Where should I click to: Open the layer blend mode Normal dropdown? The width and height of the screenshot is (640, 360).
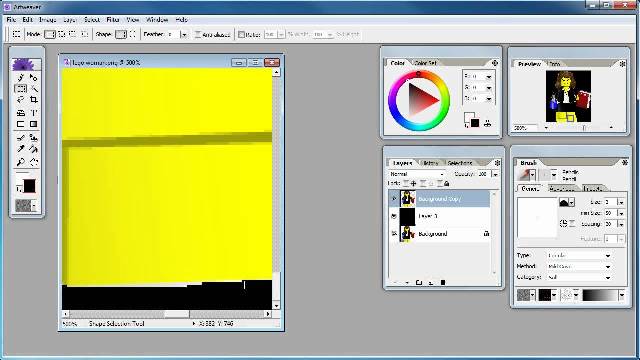click(417, 174)
